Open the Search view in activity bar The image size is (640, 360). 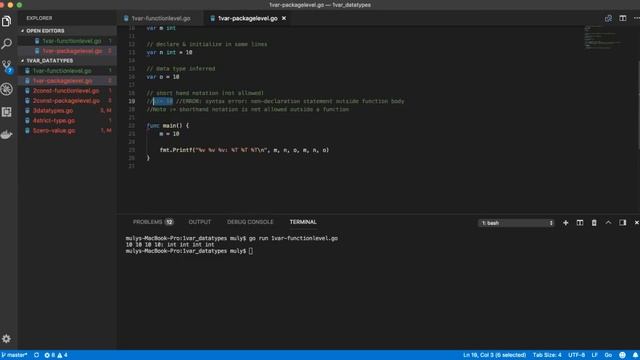[x=7, y=43]
